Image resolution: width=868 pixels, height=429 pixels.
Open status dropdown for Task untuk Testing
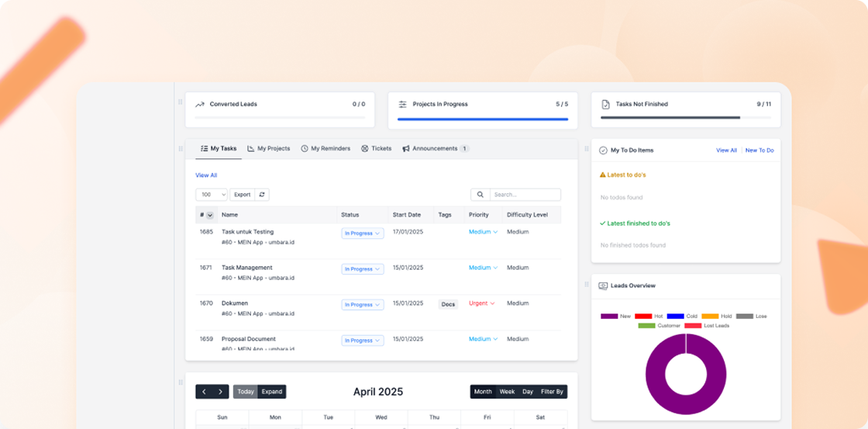(x=363, y=234)
